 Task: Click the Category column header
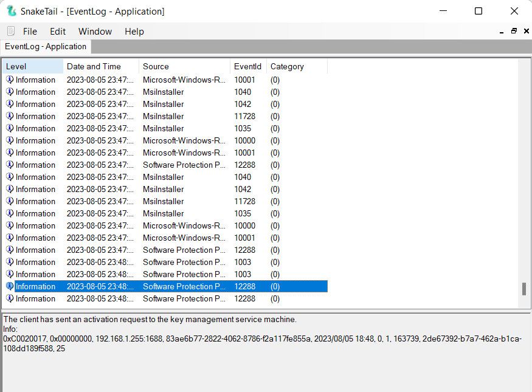(x=296, y=66)
